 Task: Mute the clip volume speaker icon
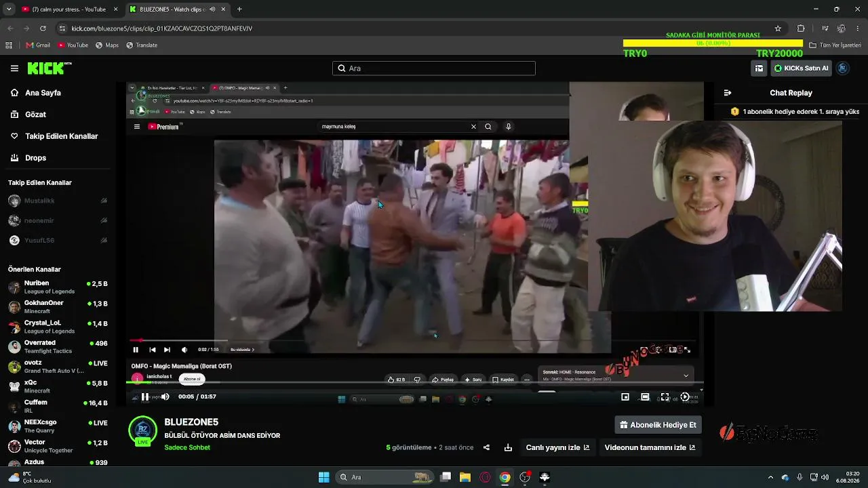click(x=165, y=397)
